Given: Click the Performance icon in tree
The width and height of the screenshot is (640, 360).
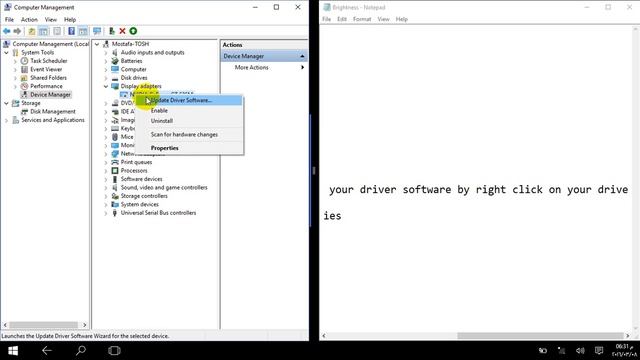Looking at the screenshot, I should [24, 86].
